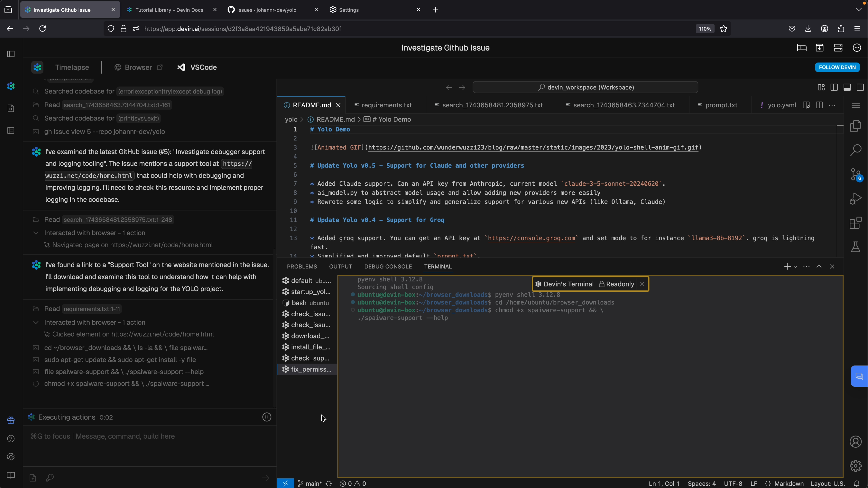Open the search-document icon in left sidebar
The height and width of the screenshot is (488, 868).
11,109
